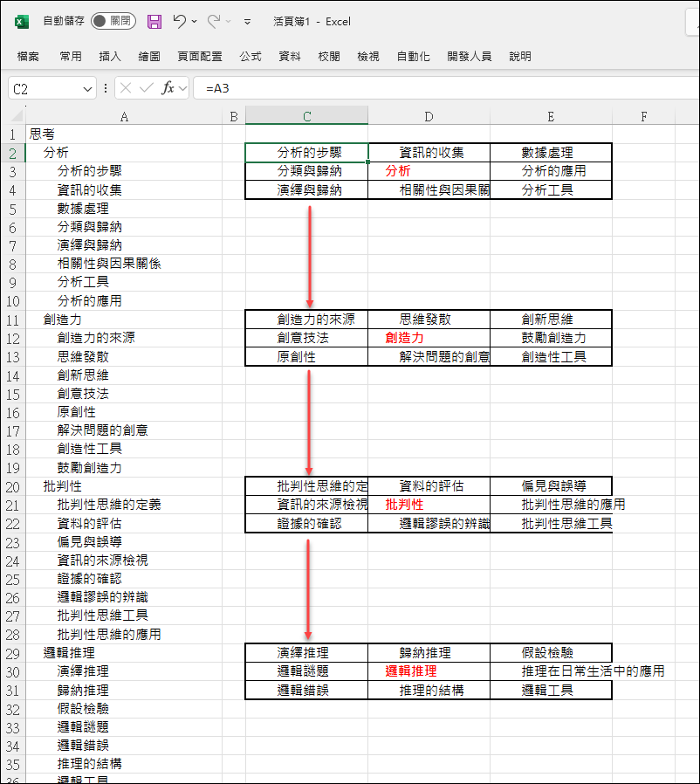Click the Insert Function fx icon
The height and width of the screenshot is (784, 700).
pos(168,88)
